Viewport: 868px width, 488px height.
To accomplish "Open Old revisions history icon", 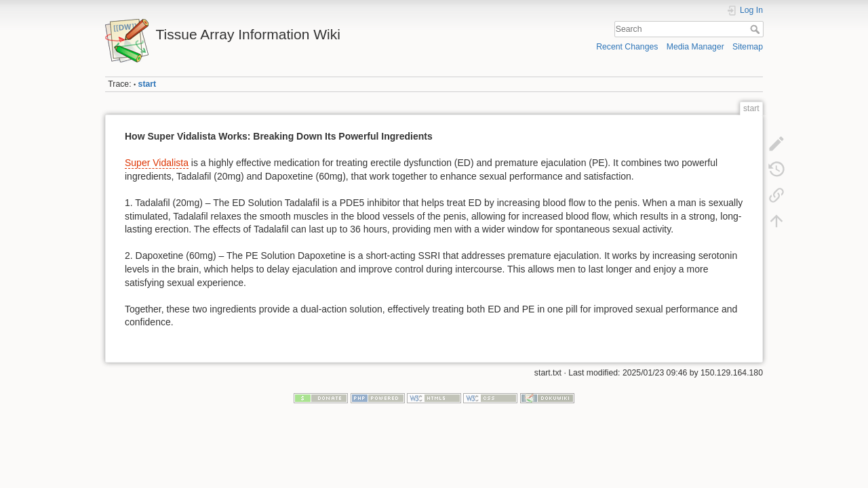I will click(776, 169).
